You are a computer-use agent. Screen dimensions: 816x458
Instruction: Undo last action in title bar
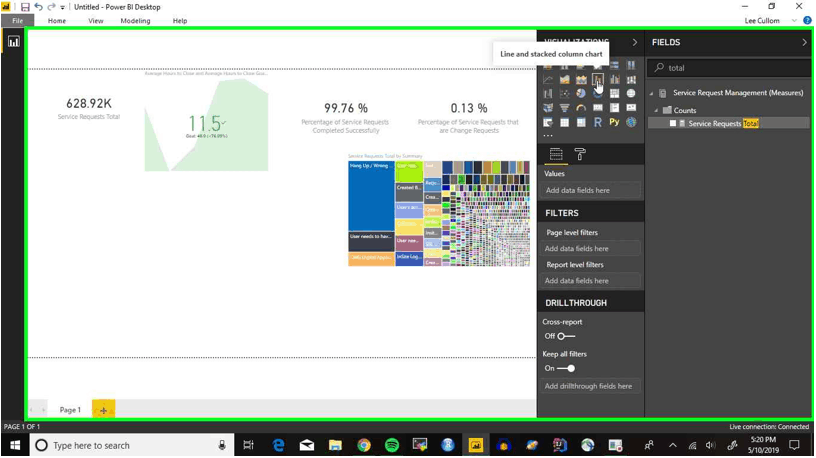click(x=39, y=7)
